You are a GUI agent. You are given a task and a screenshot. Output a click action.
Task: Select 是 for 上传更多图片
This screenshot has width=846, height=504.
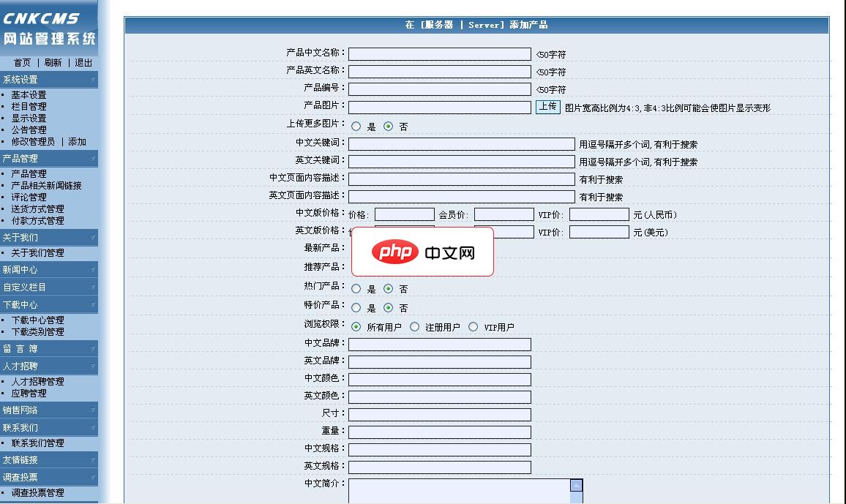[357, 125]
